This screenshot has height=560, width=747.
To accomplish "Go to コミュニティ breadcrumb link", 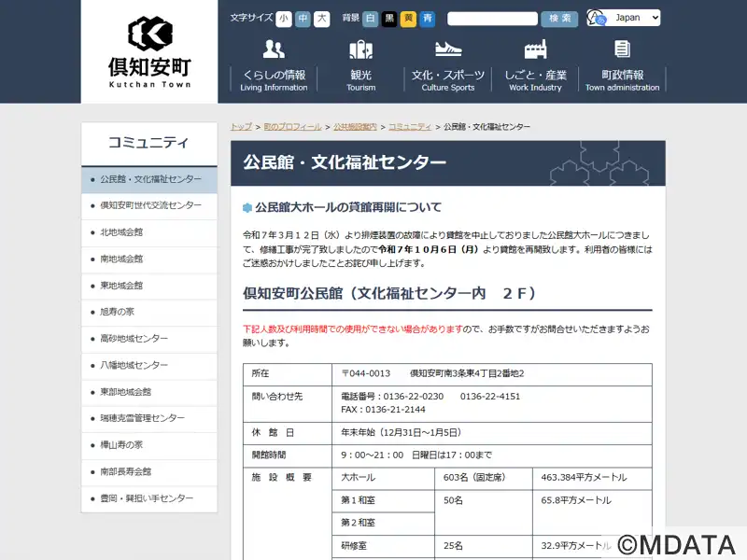I will pyautogui.click(x=410, y=127).
